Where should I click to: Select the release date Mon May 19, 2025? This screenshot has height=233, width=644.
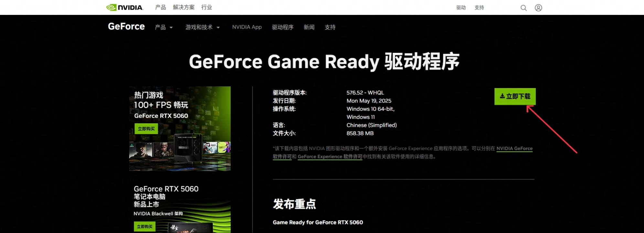point(369,101)
